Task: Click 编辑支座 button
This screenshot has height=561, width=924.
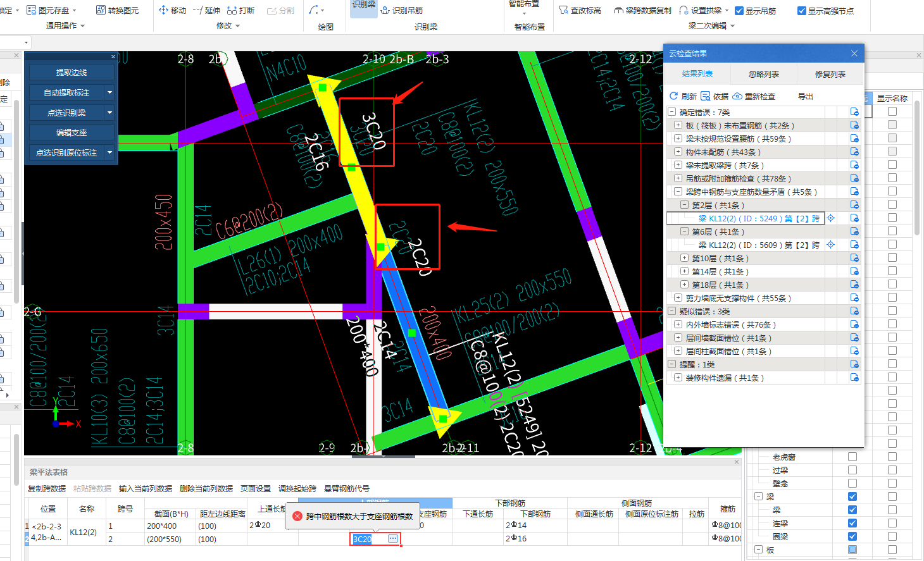Action: tap(72, 133)
